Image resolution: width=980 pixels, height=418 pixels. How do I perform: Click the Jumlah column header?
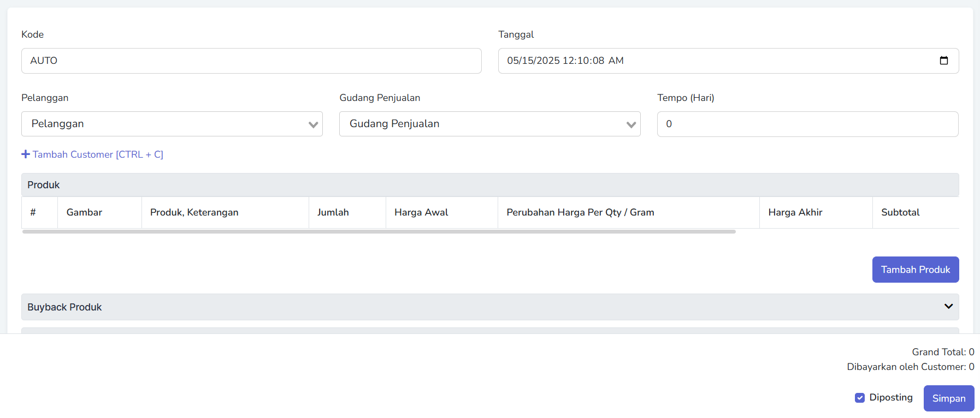click(x=333, y=212)
